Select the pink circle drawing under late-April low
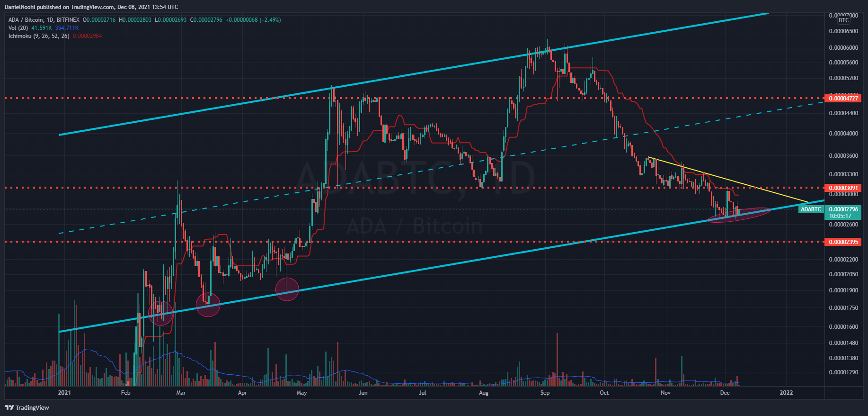Image resolution: width=868 pixels, height=416 pixels. tap(287, 289)
